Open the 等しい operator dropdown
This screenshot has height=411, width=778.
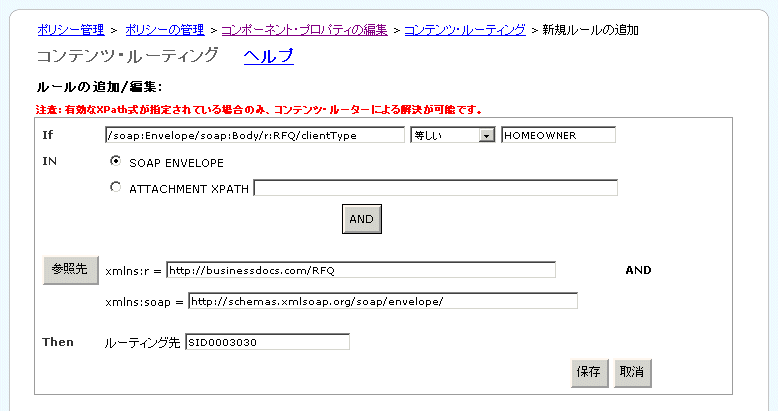453,135
